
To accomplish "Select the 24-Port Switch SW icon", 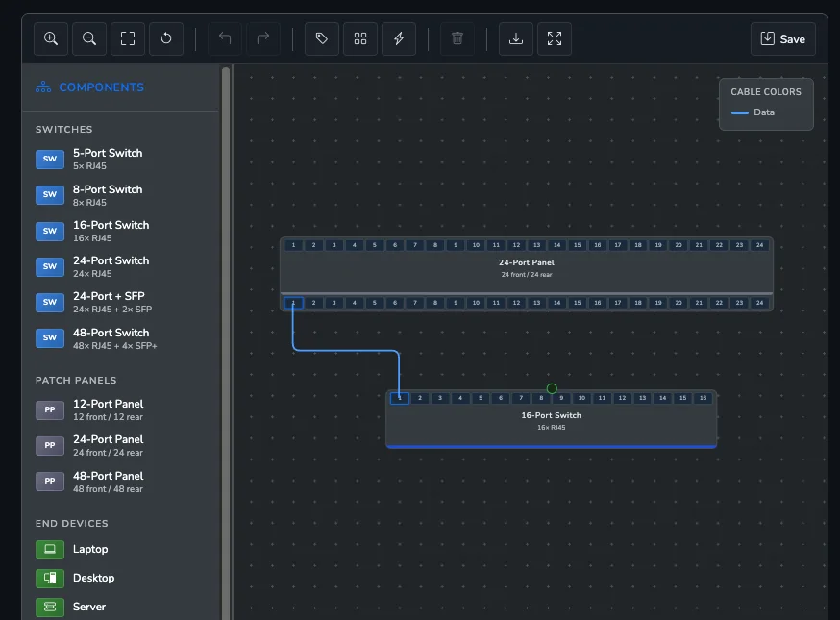I will 50,267.
